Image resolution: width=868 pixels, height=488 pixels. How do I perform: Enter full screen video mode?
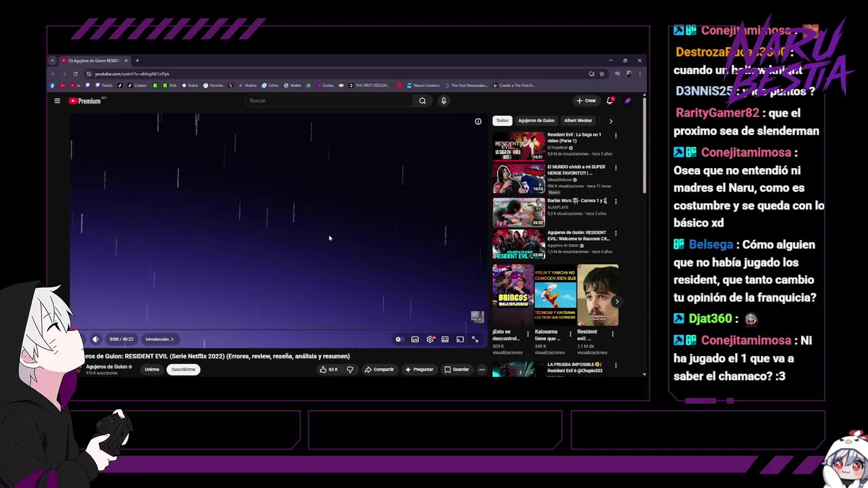(x=475, y=339)
